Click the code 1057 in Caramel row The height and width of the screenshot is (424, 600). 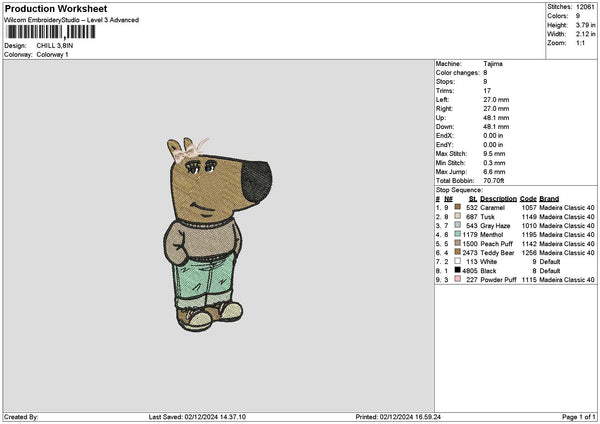point(529,207)
